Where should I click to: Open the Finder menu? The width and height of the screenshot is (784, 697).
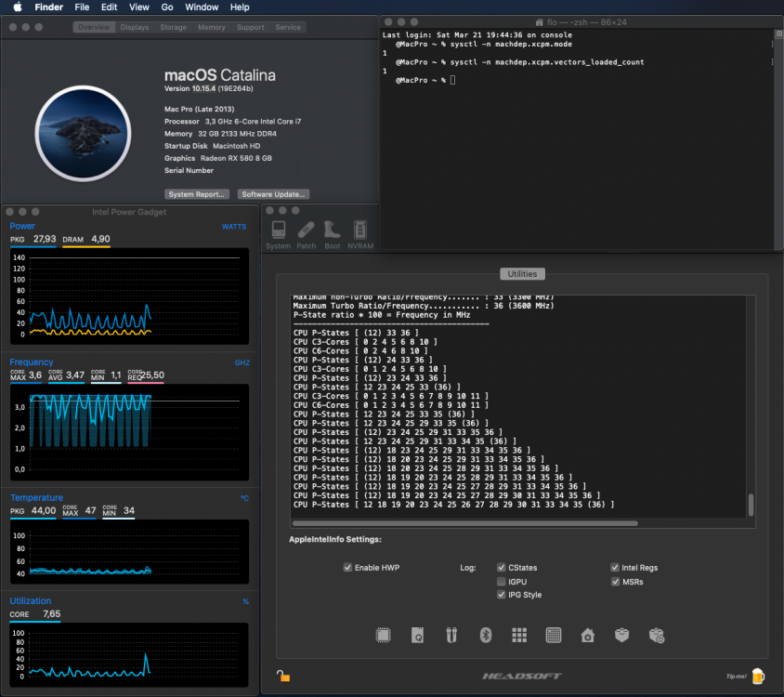pos(48,7)
